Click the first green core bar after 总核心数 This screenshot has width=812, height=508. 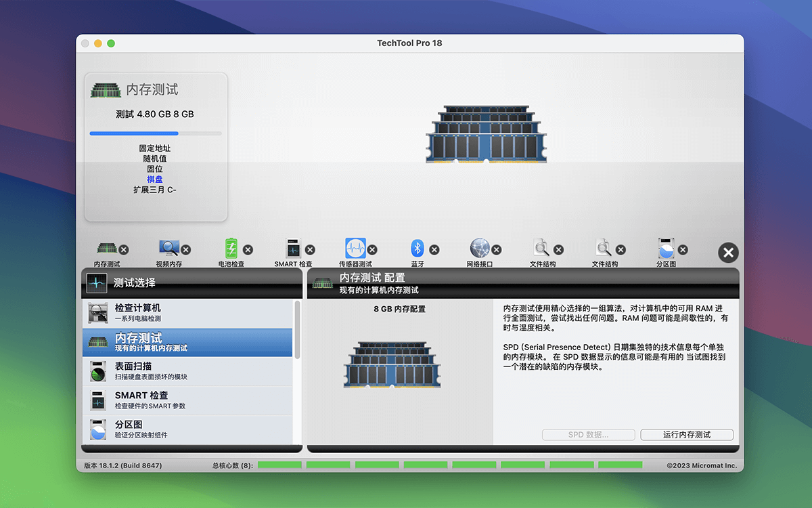coord(279,465)
